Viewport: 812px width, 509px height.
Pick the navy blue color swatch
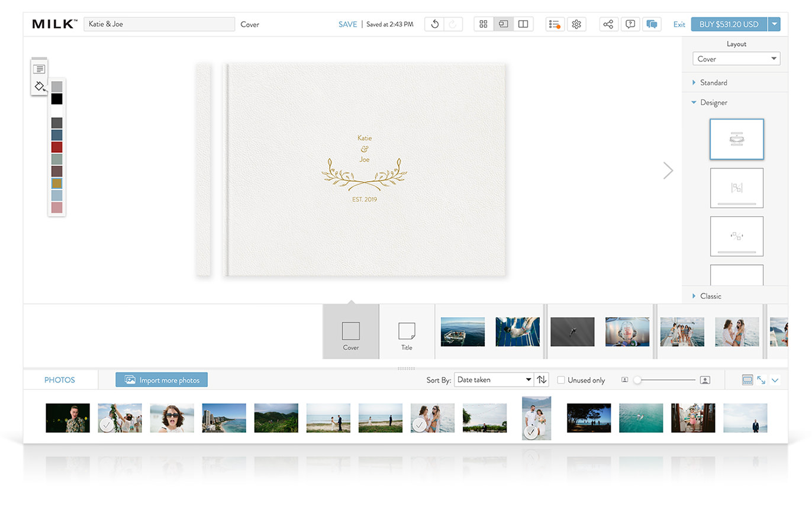click(57, 135)
